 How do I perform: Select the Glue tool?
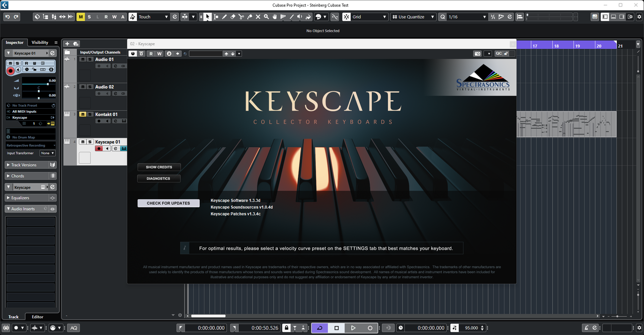coord(250,17)
